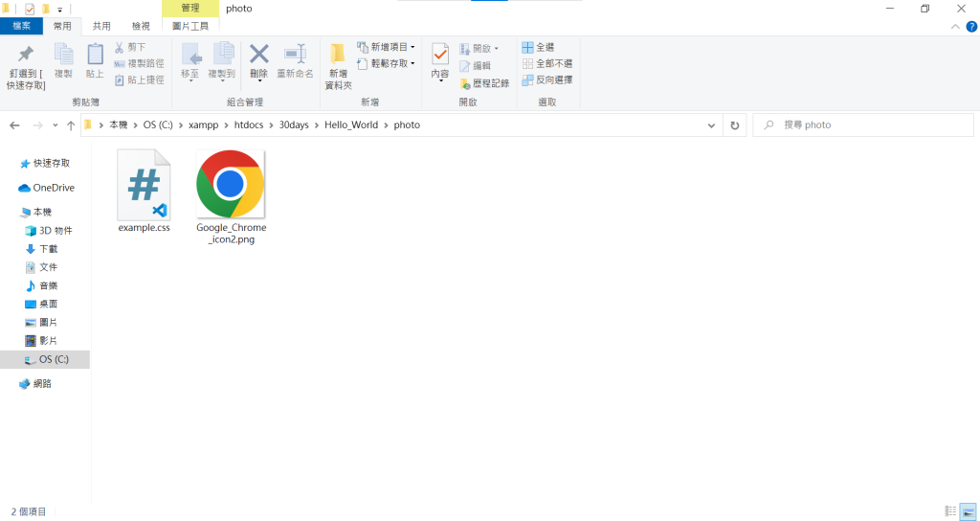Open the 新增項目 dropdown

pos(386,47)
